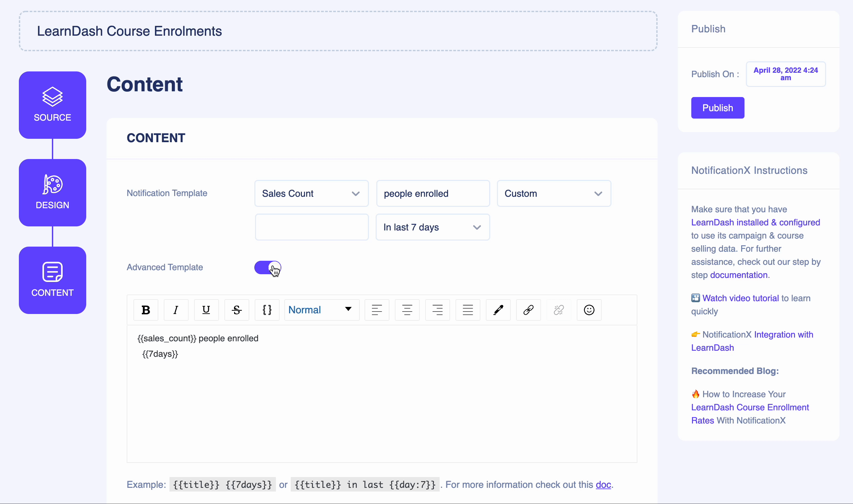Expand the Sales Count dropdown
The image size is (853, 504).
click(311, 194)
